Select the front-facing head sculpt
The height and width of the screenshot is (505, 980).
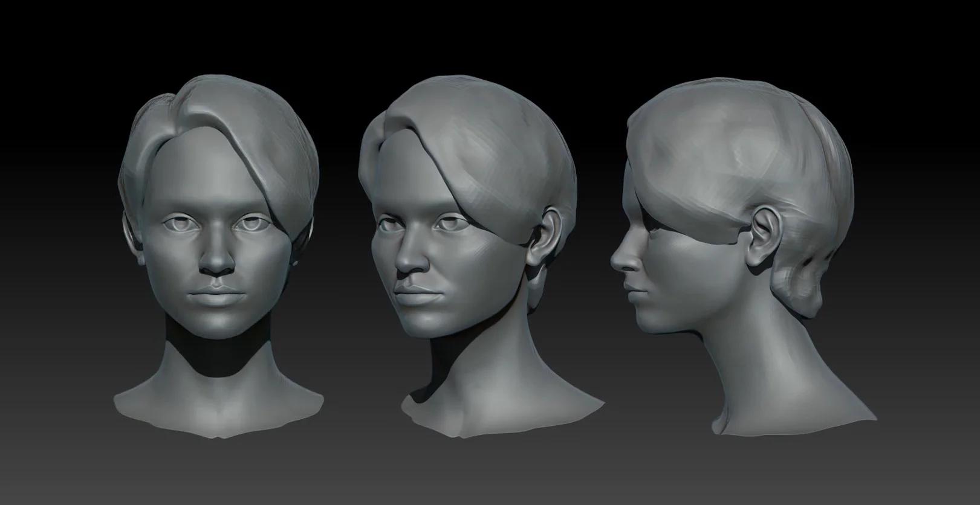pyautogui.click(x=218, y=257)
